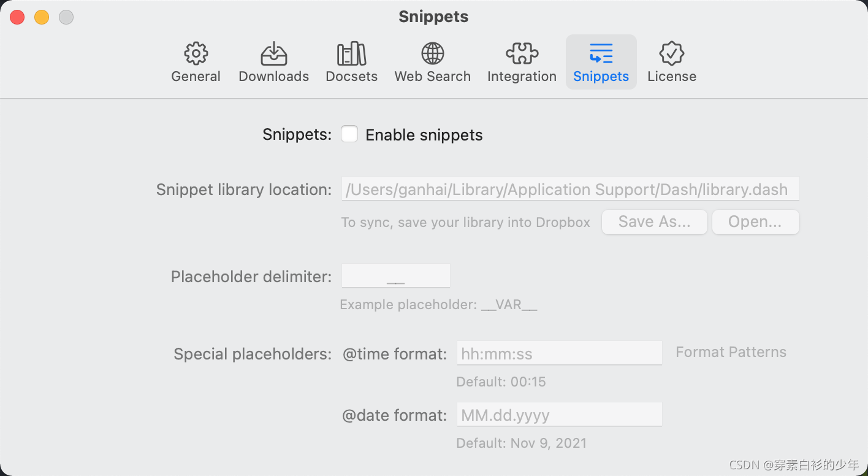The image size is (868, 476).
Task: Open the General preferences section
Action: (196, 61)
